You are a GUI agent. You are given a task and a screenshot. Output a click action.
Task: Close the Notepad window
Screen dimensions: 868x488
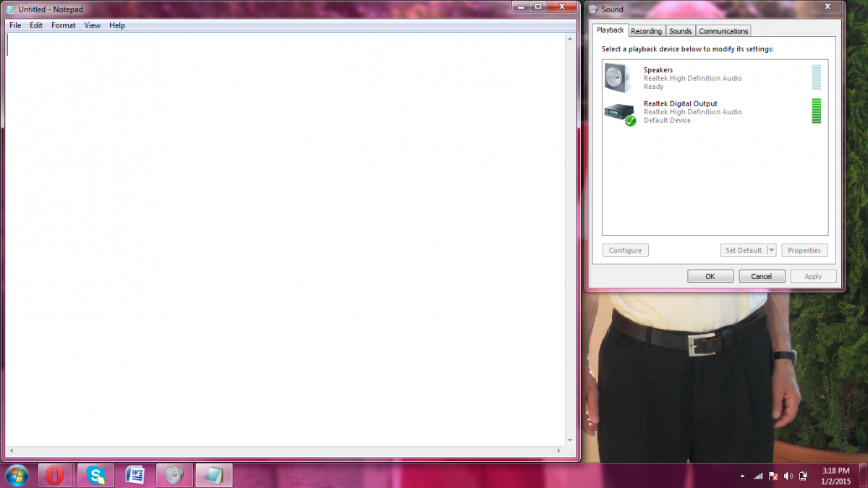(562, 7)
